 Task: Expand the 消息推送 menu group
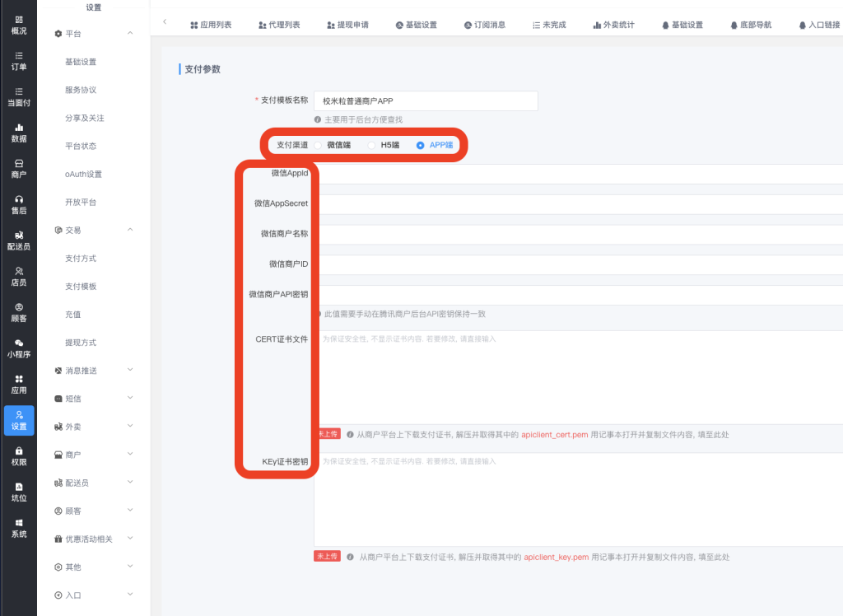click(x=130, y=371)
